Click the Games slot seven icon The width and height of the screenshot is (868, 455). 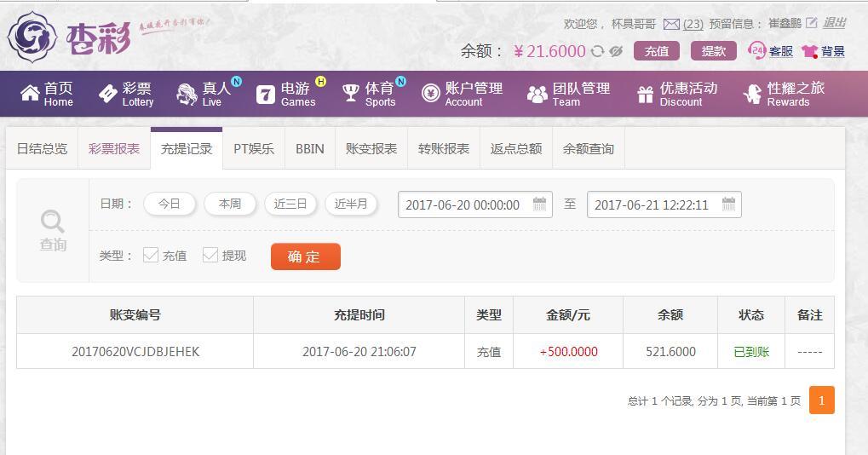(265, 95)
